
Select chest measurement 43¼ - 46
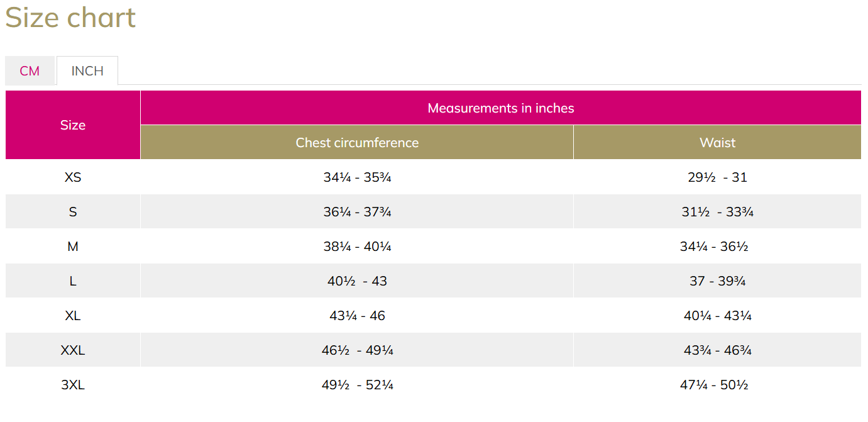pos(357,316)
